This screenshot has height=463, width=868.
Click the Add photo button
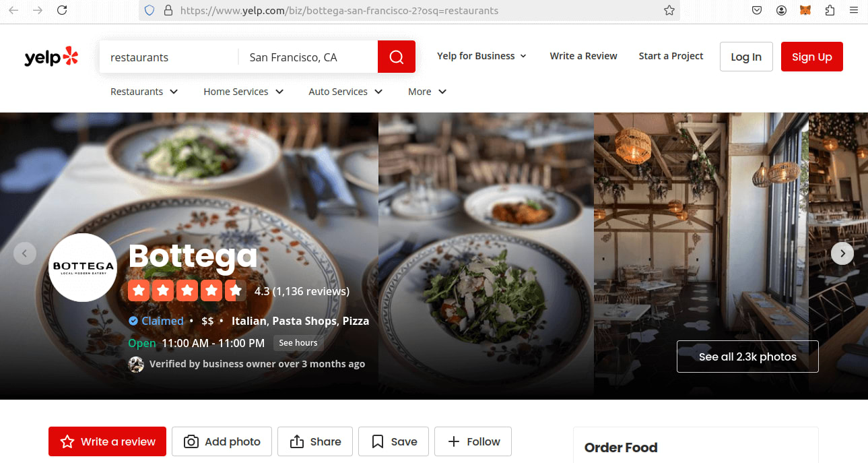(222, 441)
